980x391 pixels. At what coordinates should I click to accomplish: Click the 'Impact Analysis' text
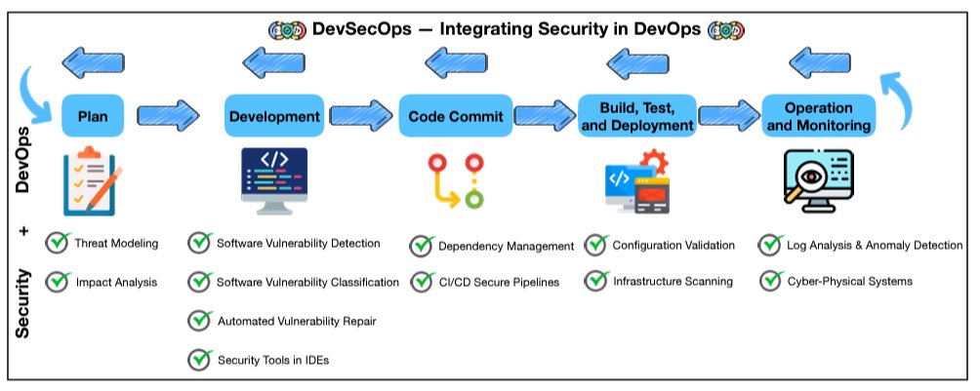pos(116,283)
